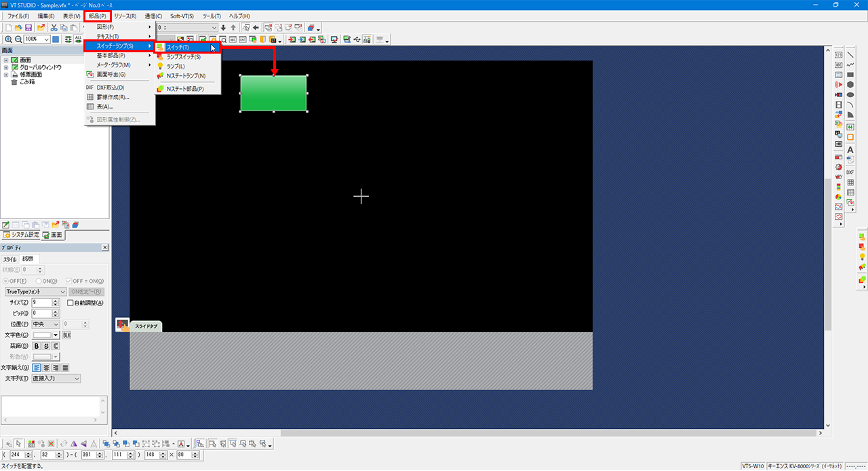Expand the グローバルウィンドウ tree node
This screenshot has height=471, width=868.
coord(6,67)
